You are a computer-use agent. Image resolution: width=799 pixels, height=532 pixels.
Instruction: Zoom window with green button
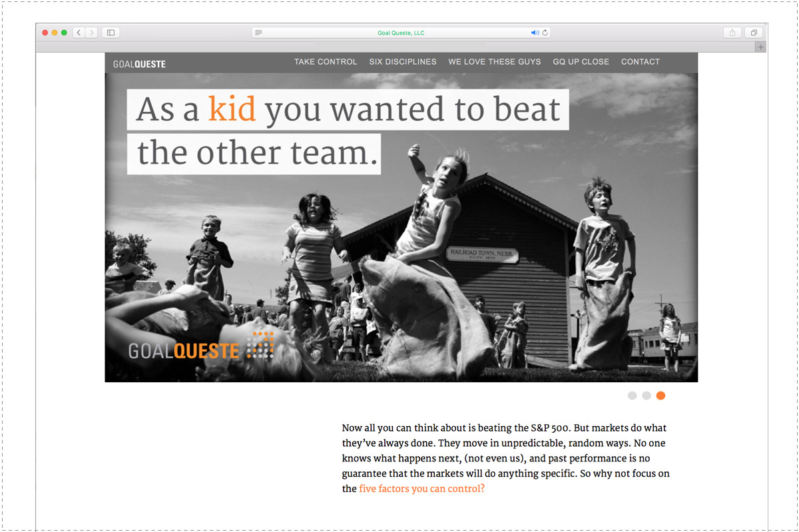pos(64,33)
